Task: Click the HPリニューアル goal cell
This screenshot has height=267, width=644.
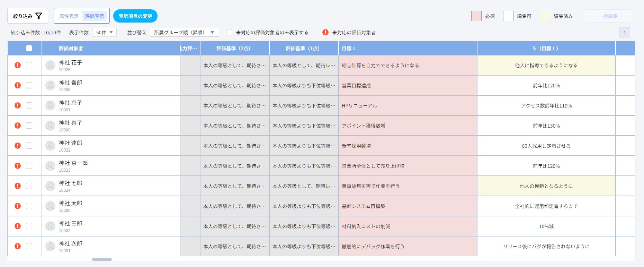Action: pos(408,105)
